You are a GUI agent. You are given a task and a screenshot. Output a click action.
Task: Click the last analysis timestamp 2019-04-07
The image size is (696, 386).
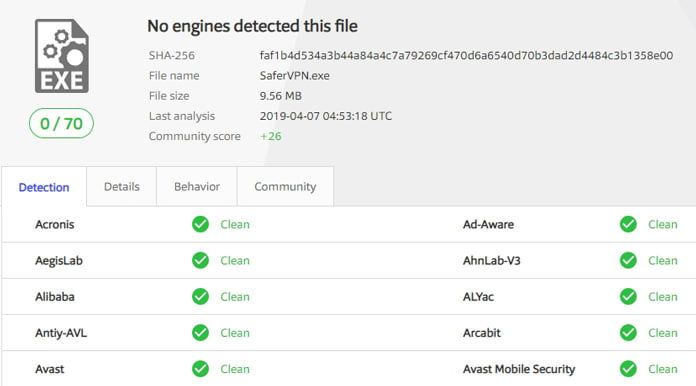point(326,116)
